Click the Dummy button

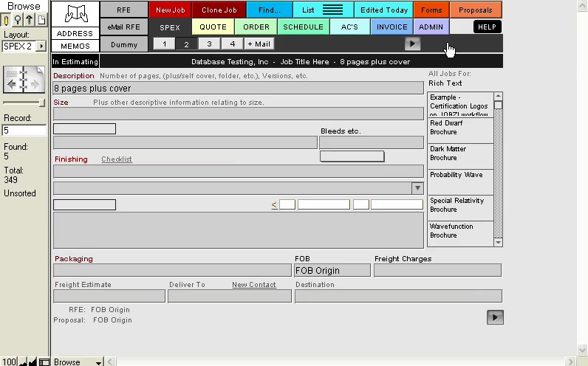pyautogui.click(x=124, y=44)
